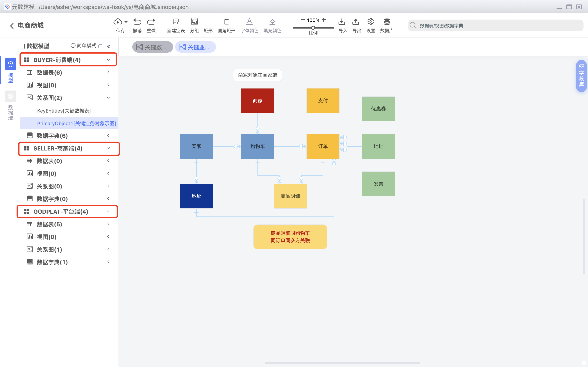Click the Undo (撤销) icon
Viewport: 588px width, 367px height.
tap(137, 22)
